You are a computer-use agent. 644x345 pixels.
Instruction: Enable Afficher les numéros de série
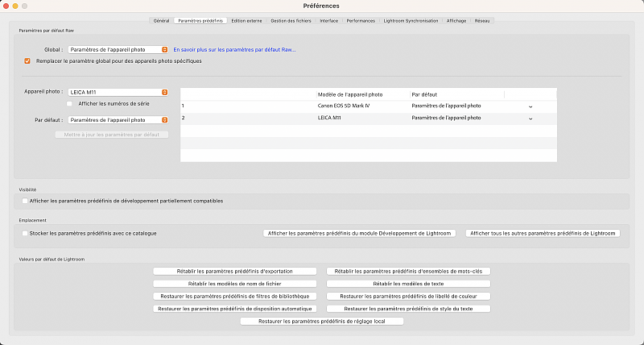pos(70,103)
